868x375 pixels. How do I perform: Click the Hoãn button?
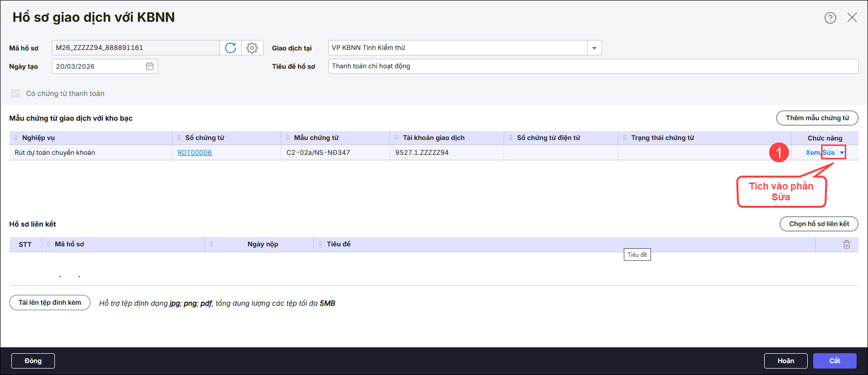click(785, 361)
